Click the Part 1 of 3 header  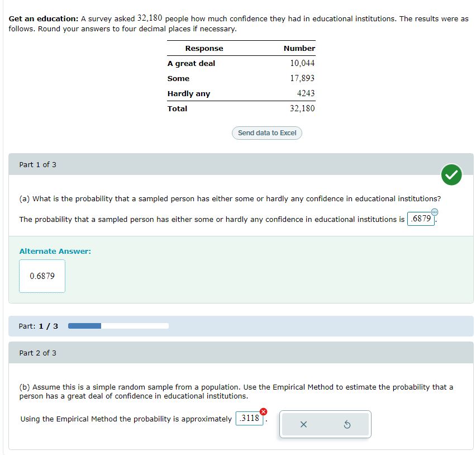[x=241, y=164]
